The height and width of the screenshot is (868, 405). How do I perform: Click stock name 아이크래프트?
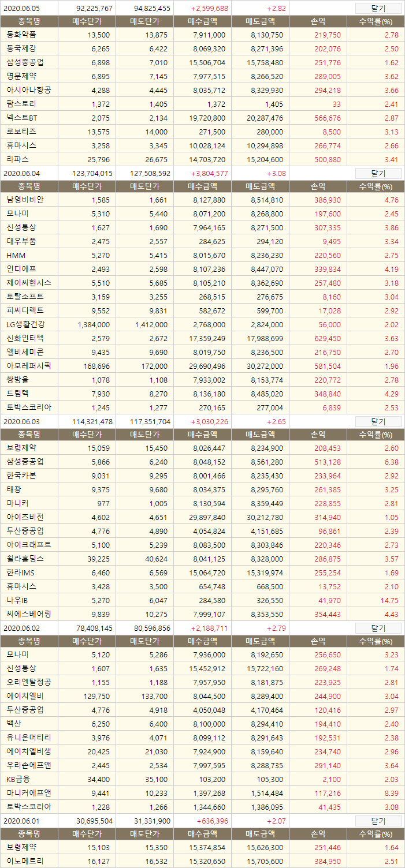(29, 545)
